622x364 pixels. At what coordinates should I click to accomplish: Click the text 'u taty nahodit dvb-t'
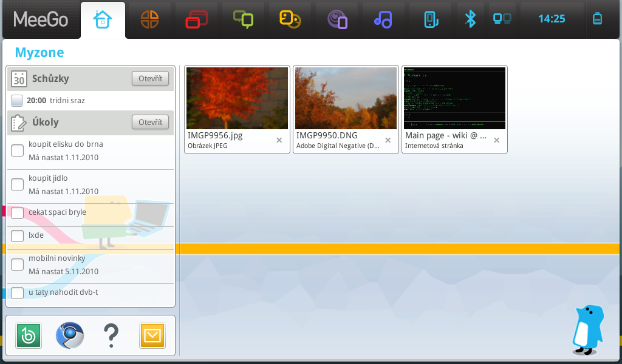pos(63,292)
